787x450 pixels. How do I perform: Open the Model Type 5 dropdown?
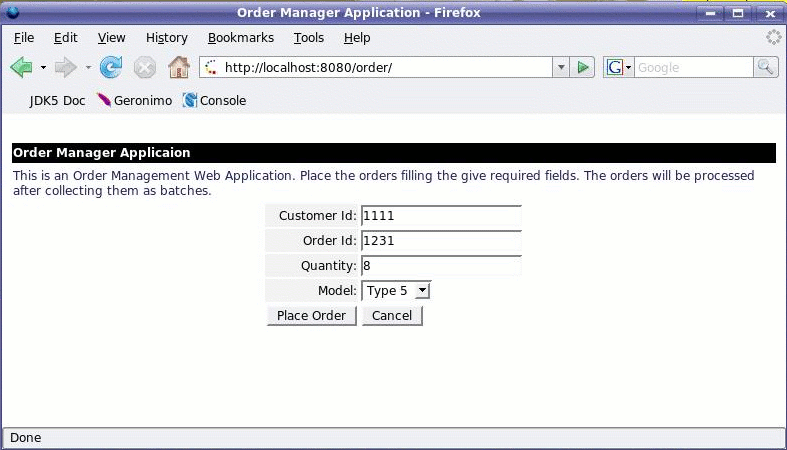point(396,290)
